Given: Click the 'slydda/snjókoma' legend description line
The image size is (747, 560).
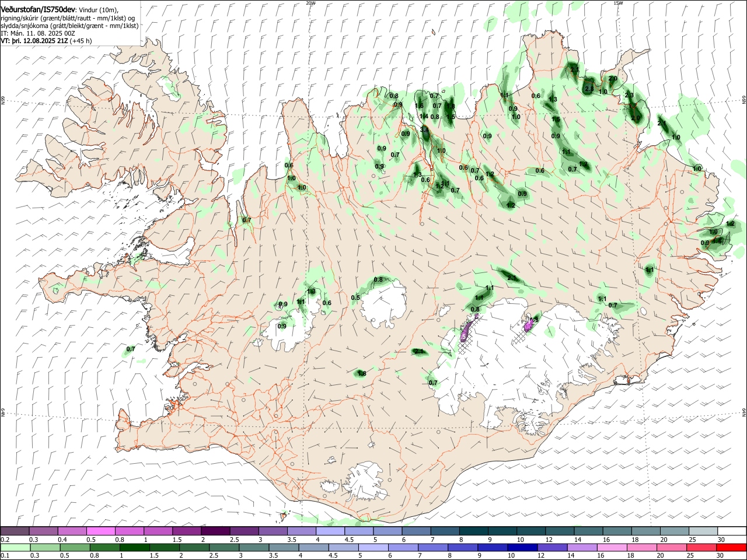Looking at the screenshot, I should (69, 26).
